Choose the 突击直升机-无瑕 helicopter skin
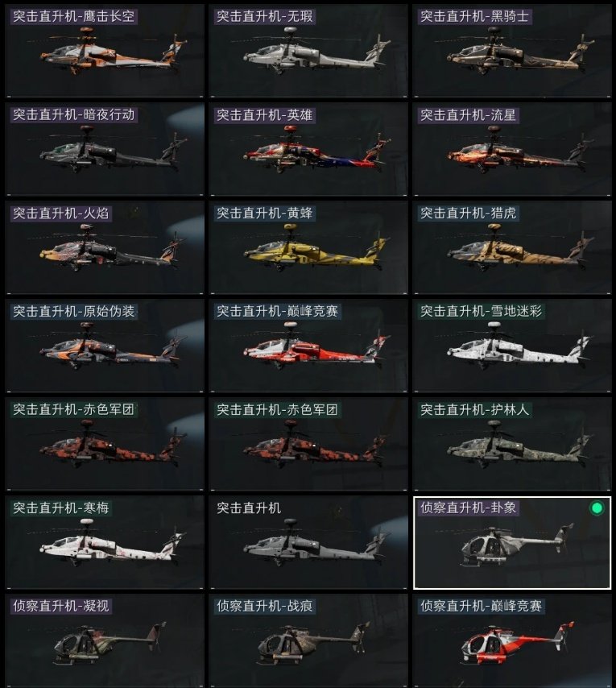Image resolution: width=616 pixels, height=688 pixels. tap(308, 51)
